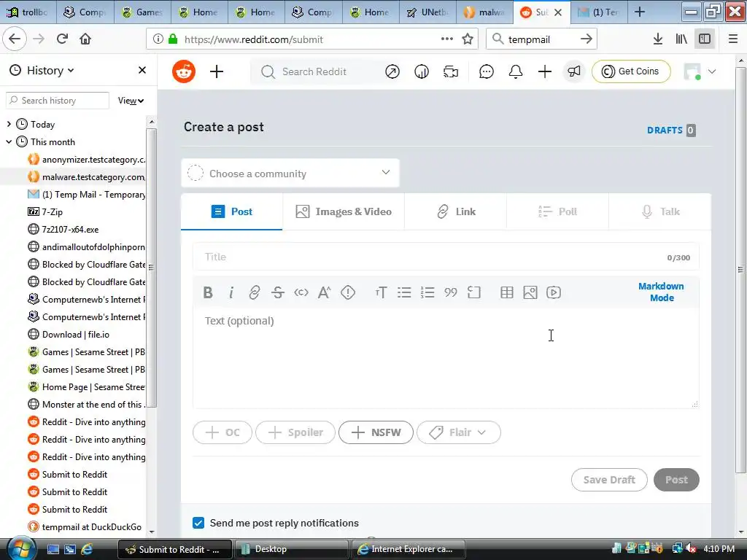
Task: Switch to the trollbox browser tab
Action: (x=28, y=12)
